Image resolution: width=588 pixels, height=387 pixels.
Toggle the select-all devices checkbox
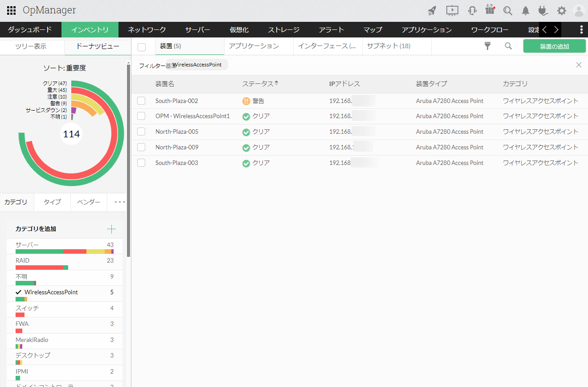coord(142,47)
